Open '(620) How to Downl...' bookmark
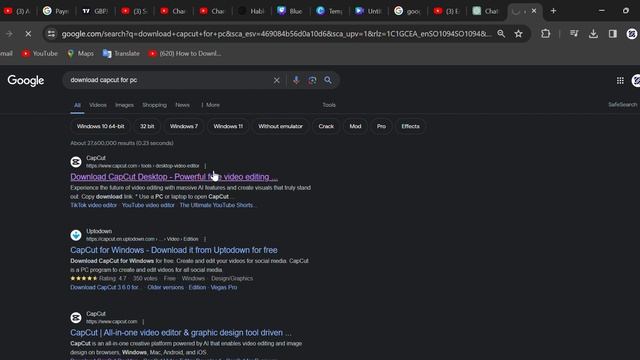Image resolution: width=640 pixels, height=360 pixels. click(185, 53)
